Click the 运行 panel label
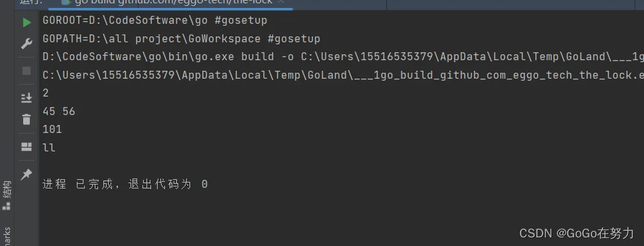The image size is (644, 246). coord(30,2)
